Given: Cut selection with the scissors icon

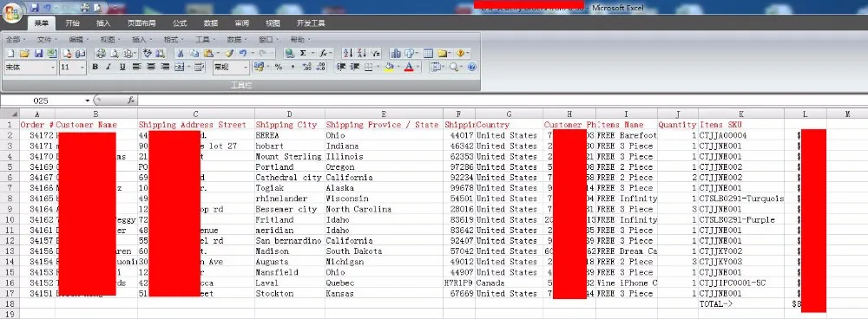Looking at the screenshot, I should [180, 54].
